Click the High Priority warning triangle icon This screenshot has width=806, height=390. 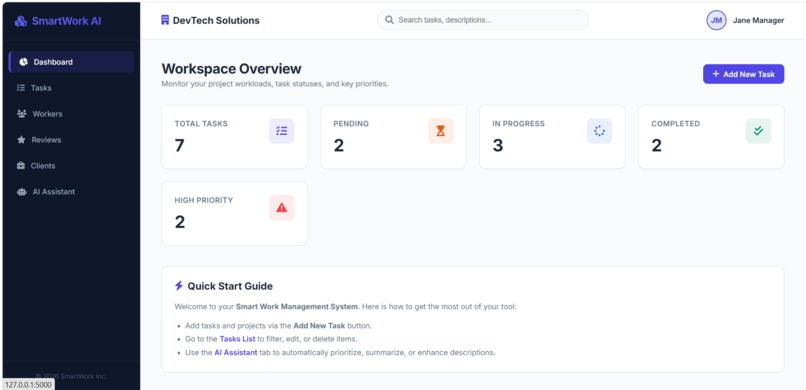click(282, 208)
